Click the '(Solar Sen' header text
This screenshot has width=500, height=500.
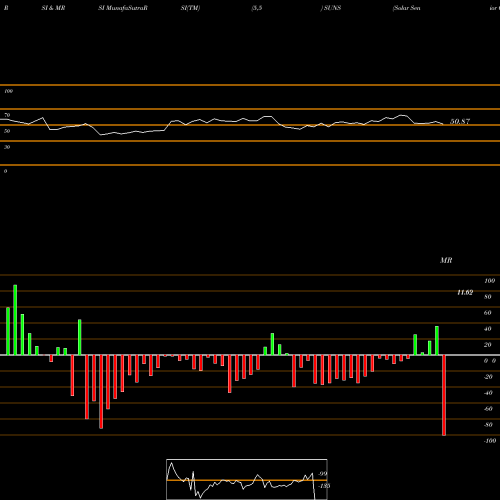point(407,8)
